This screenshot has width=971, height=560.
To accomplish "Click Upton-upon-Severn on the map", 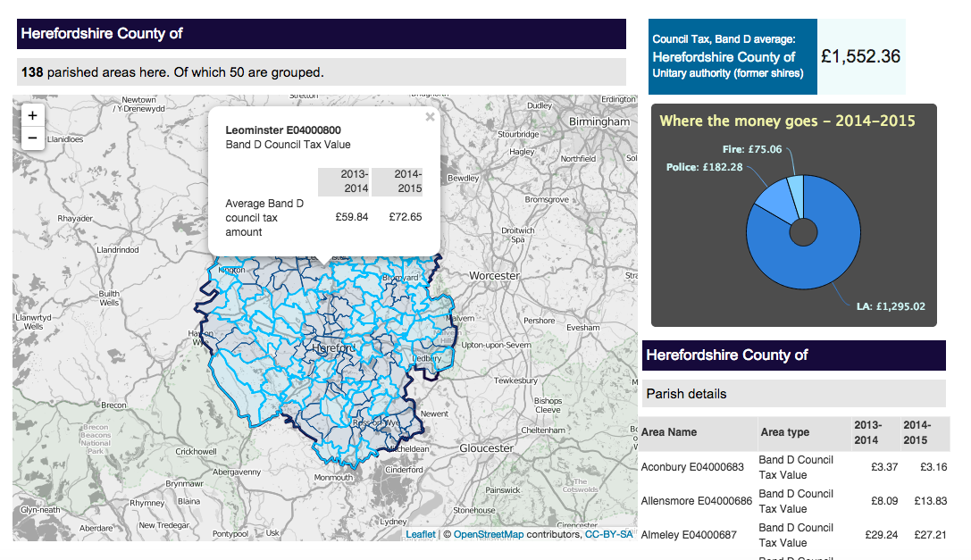I will pyautogui.click(x=496, y=345).
